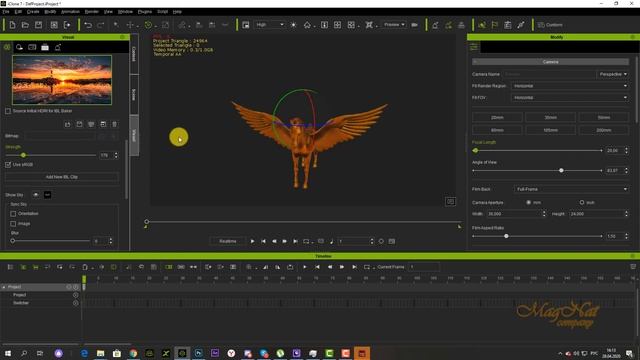This screenshot has height=360, width=640.
Task: Open the Realtime playback mode dropdown
Action: pos(228,241)
